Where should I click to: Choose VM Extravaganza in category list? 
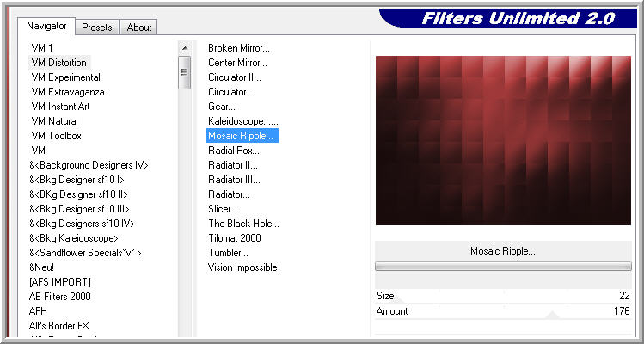[67, 92]
